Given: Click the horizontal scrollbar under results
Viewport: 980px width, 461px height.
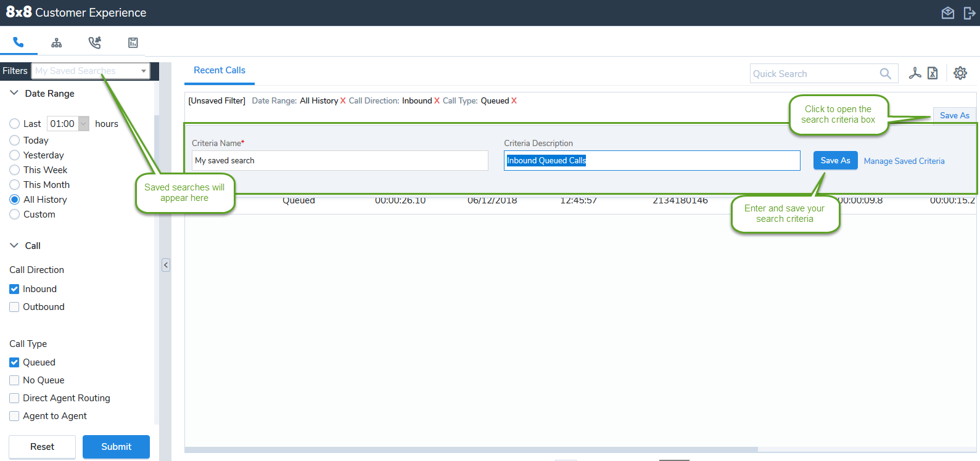Looking at the screenshot, I should pyautogui.click(x=471, y=450).
